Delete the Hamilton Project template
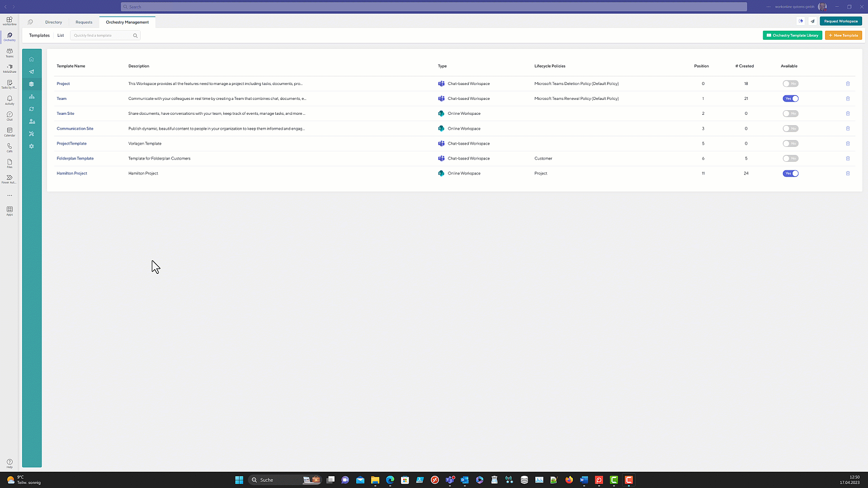The width and height of the screenshot is (868, 488). 848,174
